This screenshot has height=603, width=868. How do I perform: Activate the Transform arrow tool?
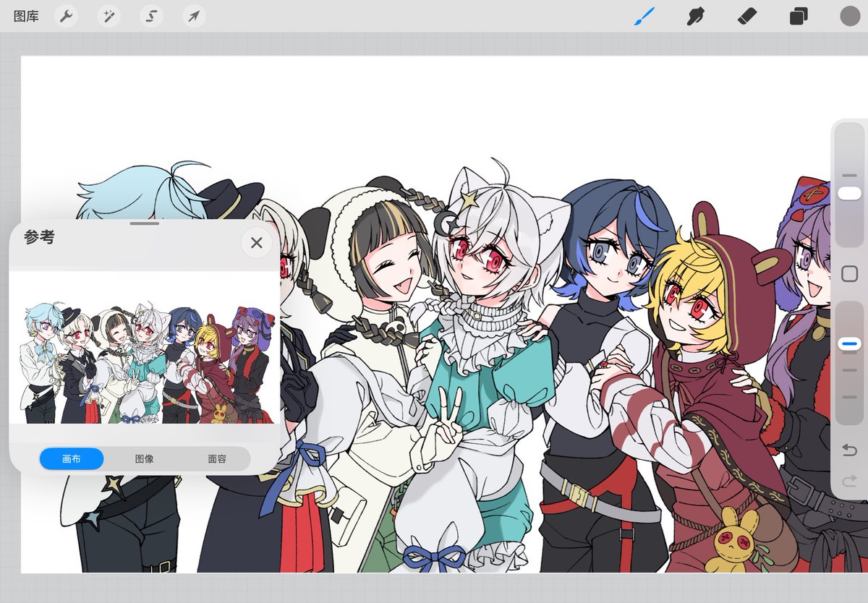[194, 16]
